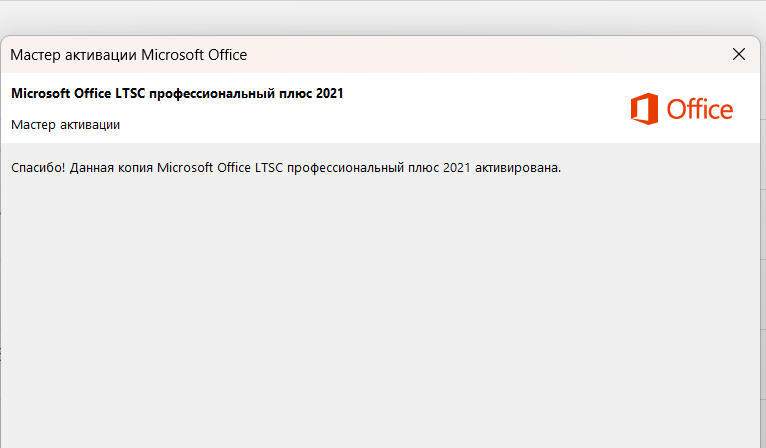Click bold heading 'Microsoft Office LTSC профессиональный плюс 2021'

click(177, 93)
